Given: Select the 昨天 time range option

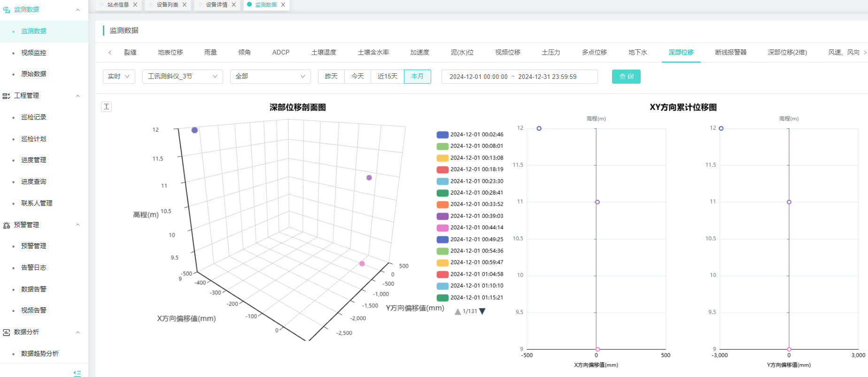Looking at the screenshot, I should 331,76.
